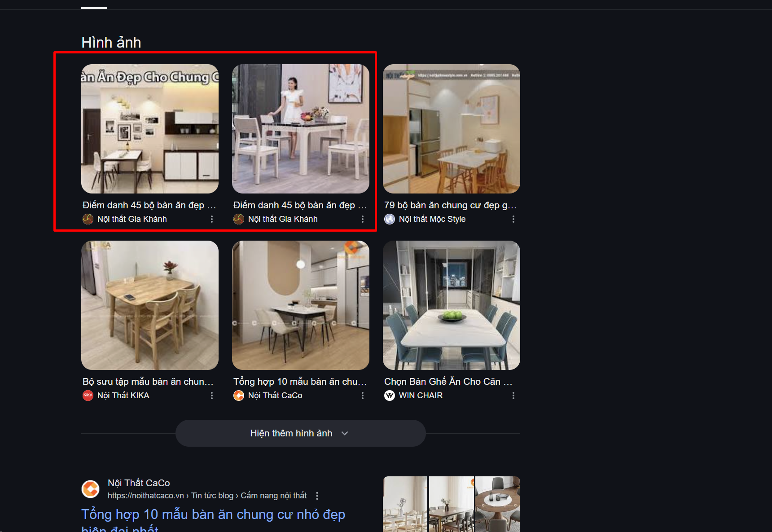772x532 pixels.
Task: Click the round table thumbnail in CaCo result
Action: (497, 504)
